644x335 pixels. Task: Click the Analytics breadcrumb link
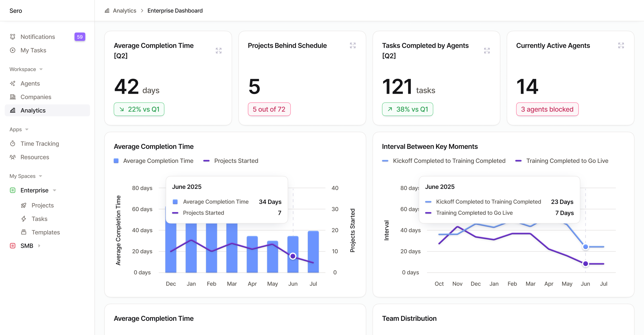click(x=124, y=11)
